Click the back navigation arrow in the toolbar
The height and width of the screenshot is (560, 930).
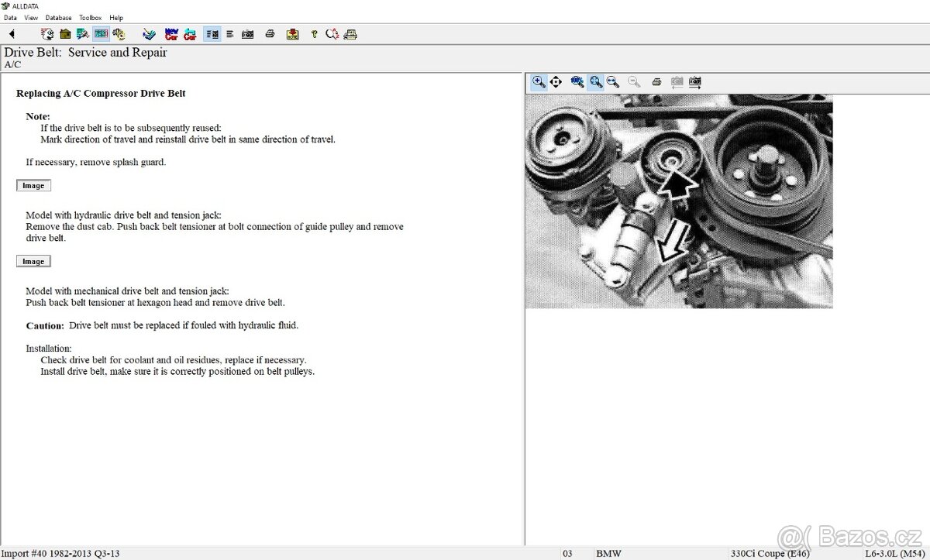(x=11, y=33)
